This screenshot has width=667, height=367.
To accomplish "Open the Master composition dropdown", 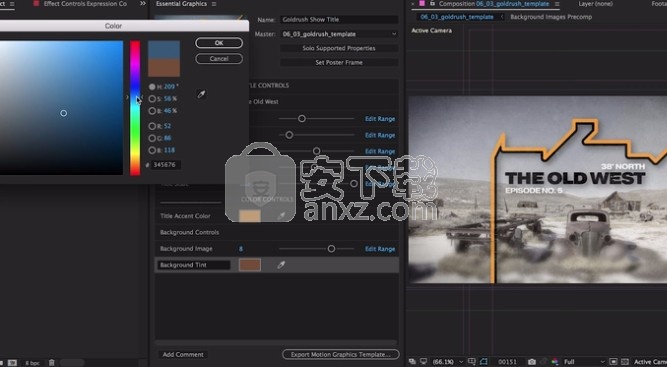I will [339, 34].
